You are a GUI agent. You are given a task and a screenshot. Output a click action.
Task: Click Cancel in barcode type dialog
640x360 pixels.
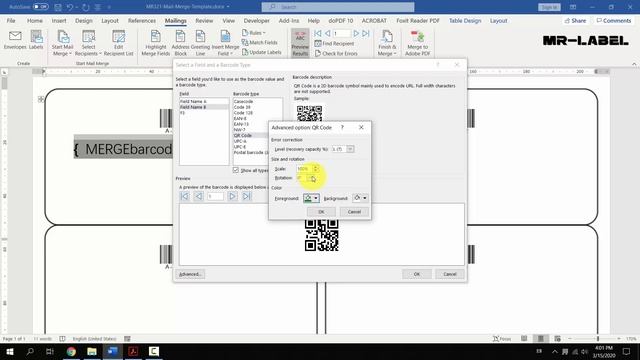[449, 274]
